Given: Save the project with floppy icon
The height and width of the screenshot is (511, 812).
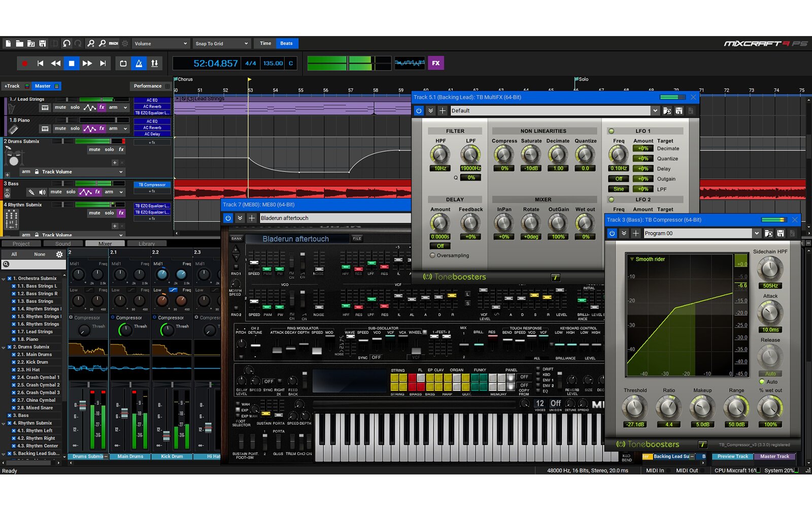Looking at the screenshot, I should coord(43,44).
